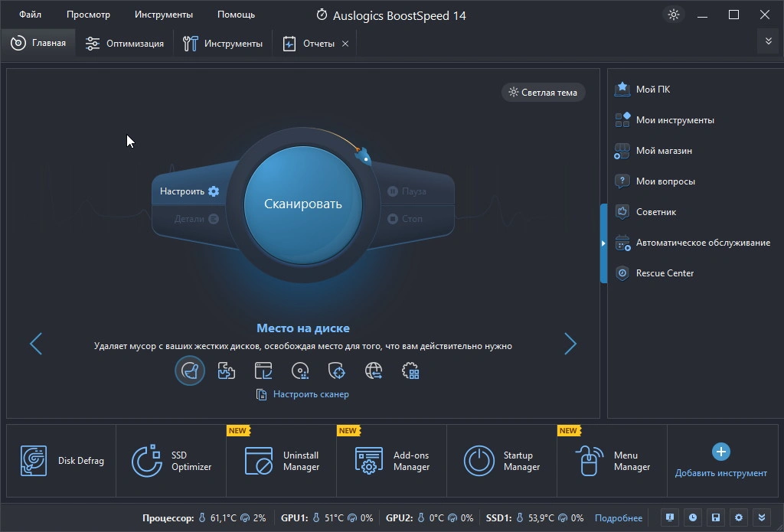Open settings gear icon in status bar
This screenshot has height=532, width=784.
[x=739, y=517]
